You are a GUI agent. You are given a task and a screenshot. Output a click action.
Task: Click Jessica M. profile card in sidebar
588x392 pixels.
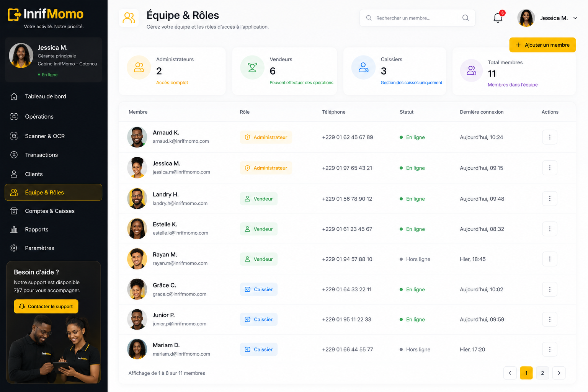pyautogui.click(x=54, y=60)
